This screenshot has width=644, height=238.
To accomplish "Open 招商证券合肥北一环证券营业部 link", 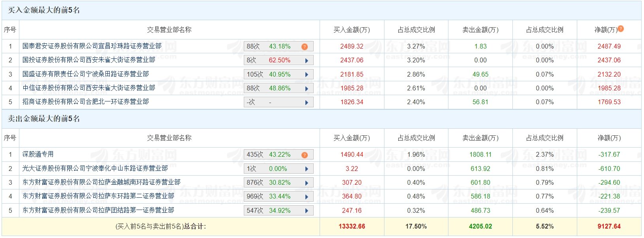I will 85,102.
